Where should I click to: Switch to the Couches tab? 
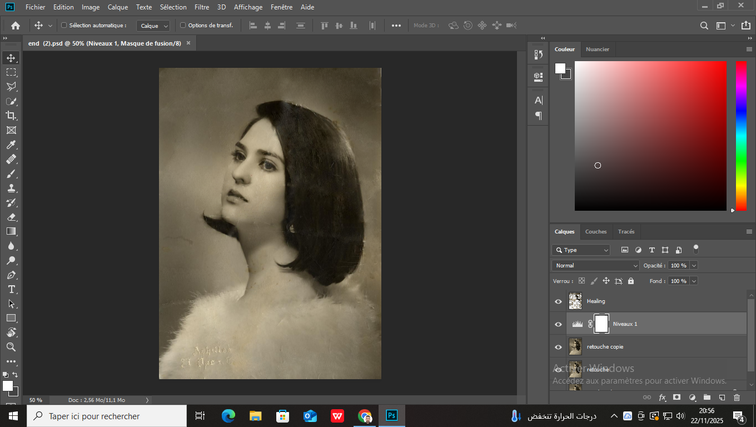[x=596, y=231]
